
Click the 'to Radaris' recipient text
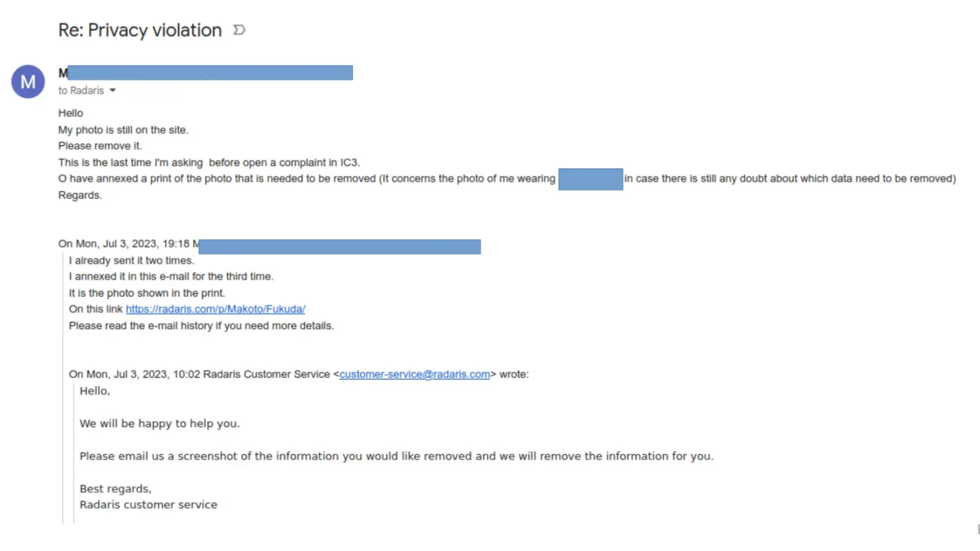(x=81, y=90)
